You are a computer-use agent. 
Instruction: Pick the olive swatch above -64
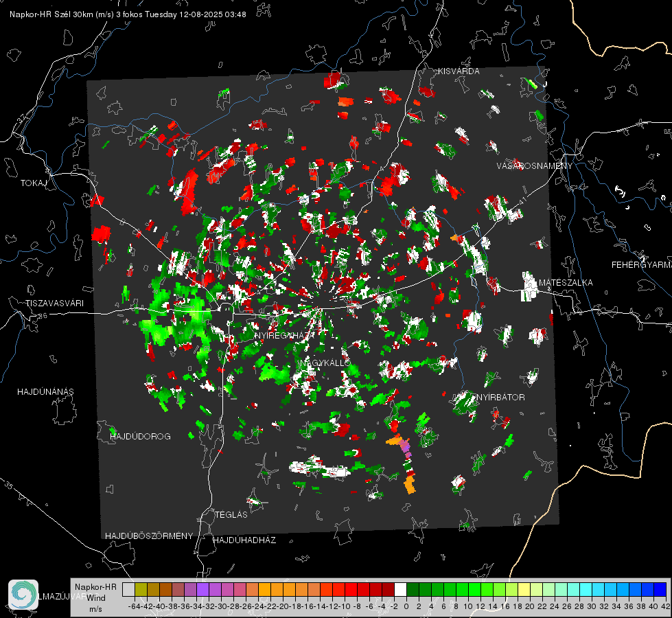pyautogui.click(x=141, y=589)
